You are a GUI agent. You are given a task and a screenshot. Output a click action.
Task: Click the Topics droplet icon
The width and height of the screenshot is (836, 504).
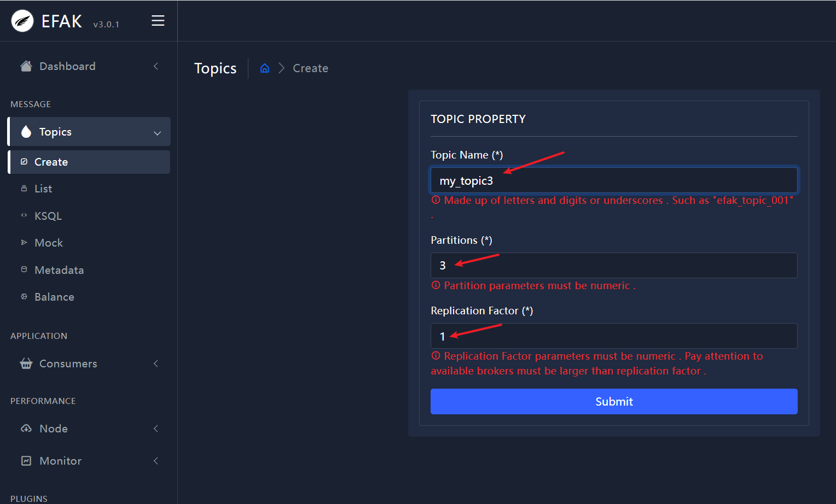26,132
